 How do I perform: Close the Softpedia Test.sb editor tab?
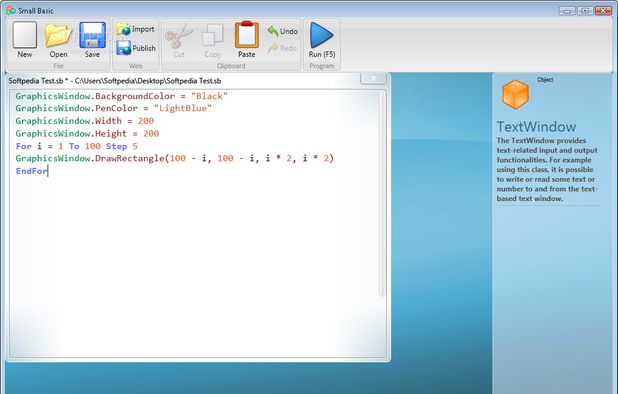373,78
